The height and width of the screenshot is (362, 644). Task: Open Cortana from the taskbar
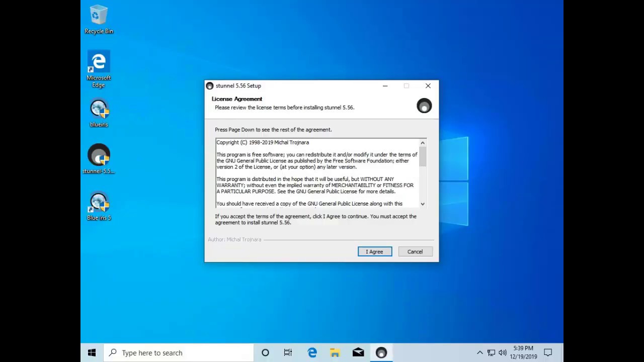[x=265, y=353]
